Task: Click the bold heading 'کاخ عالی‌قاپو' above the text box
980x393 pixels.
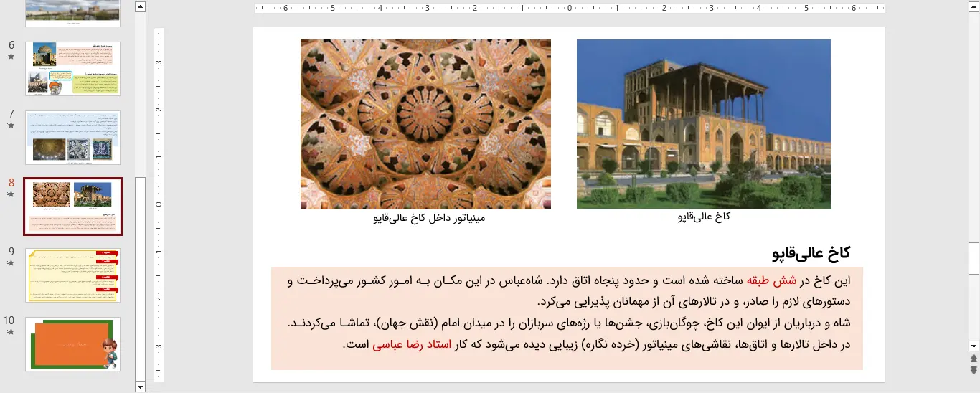Action: click(x=811, y=252)
